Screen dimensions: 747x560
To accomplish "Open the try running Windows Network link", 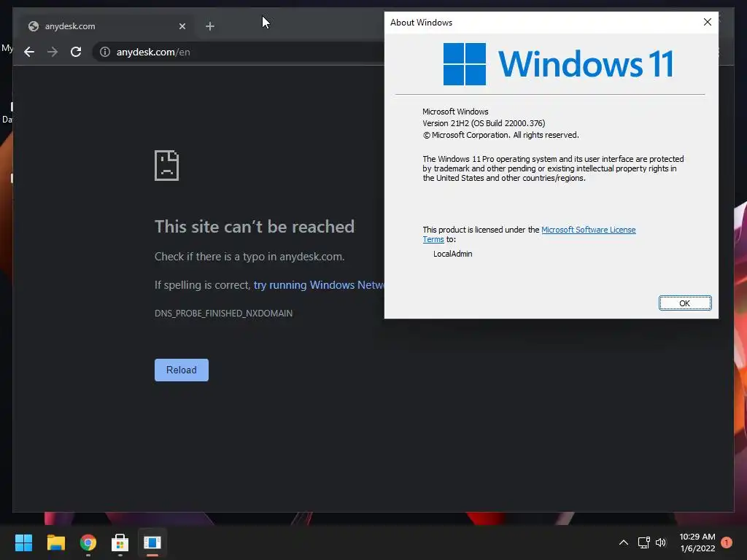I will point(319,285).
